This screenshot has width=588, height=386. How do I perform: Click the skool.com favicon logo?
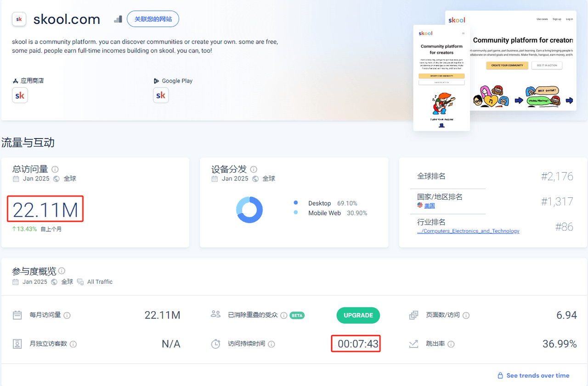tap(19, 19)
